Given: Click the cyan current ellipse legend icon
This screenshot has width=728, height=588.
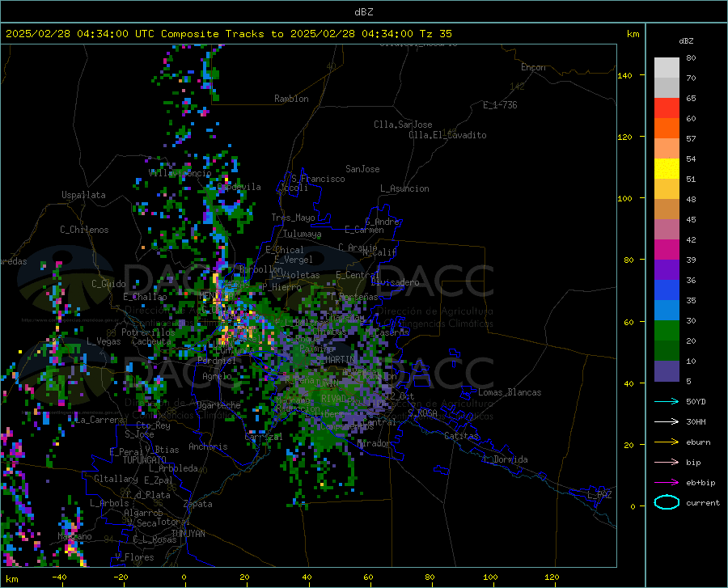Looking at the screenshot, I should [667, 502].
